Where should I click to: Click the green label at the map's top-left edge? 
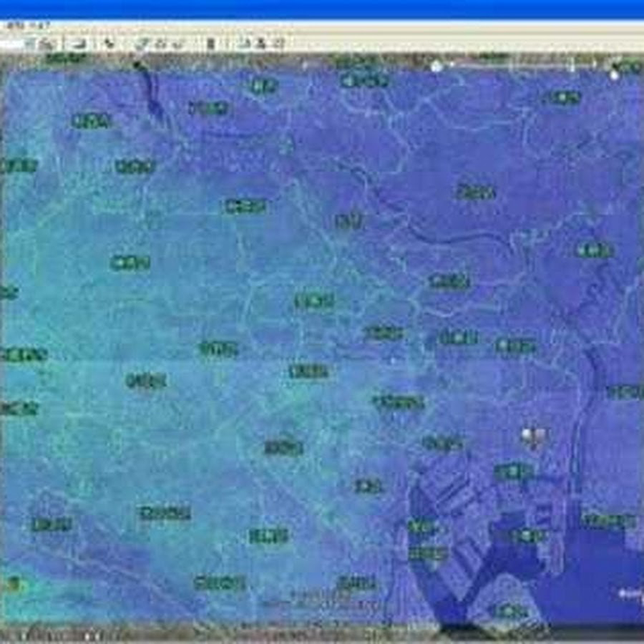pos(64,58)
